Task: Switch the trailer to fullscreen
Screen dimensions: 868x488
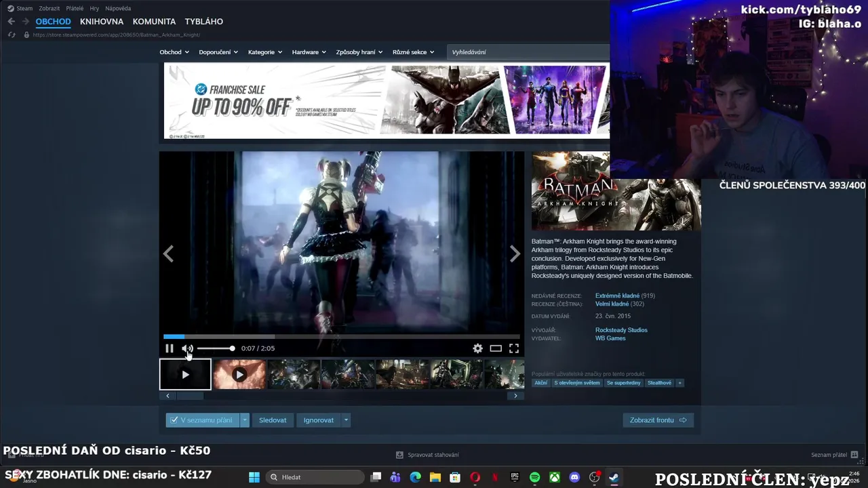Action: click(514, 348)
